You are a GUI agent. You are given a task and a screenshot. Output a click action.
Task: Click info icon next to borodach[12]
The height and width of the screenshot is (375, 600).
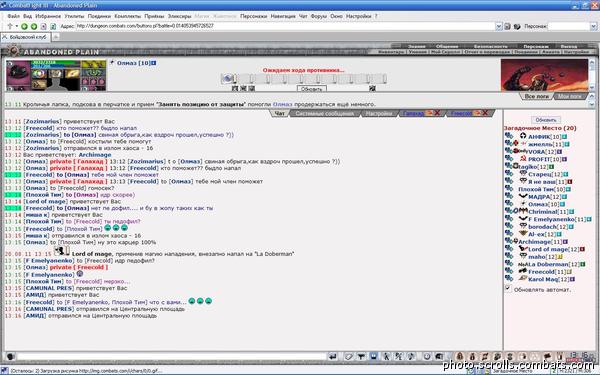(571, 227)
